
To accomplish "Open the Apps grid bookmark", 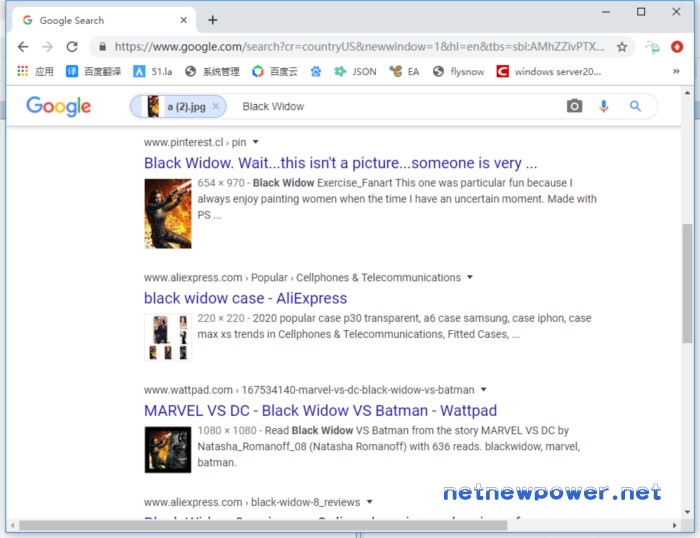I will pyautogui.click(x=35, y=71).
